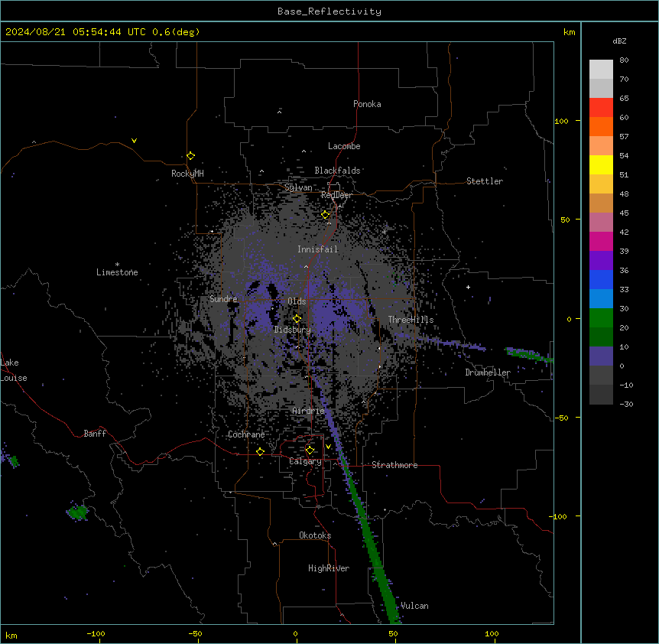Select the RedDeer city label
Viewport: 659px width, 644px height.
(x=336, y=195)
